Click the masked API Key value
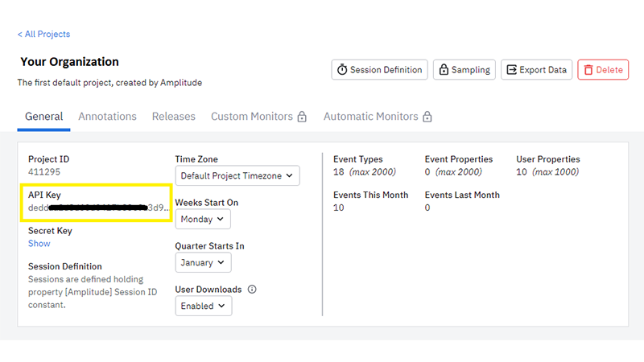This screenshot has width=644, height=362. pyautogui.click(x=98, y=208)
